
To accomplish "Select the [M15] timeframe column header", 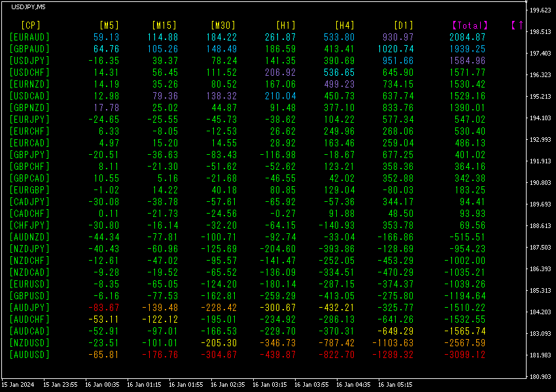I will 164,25.
